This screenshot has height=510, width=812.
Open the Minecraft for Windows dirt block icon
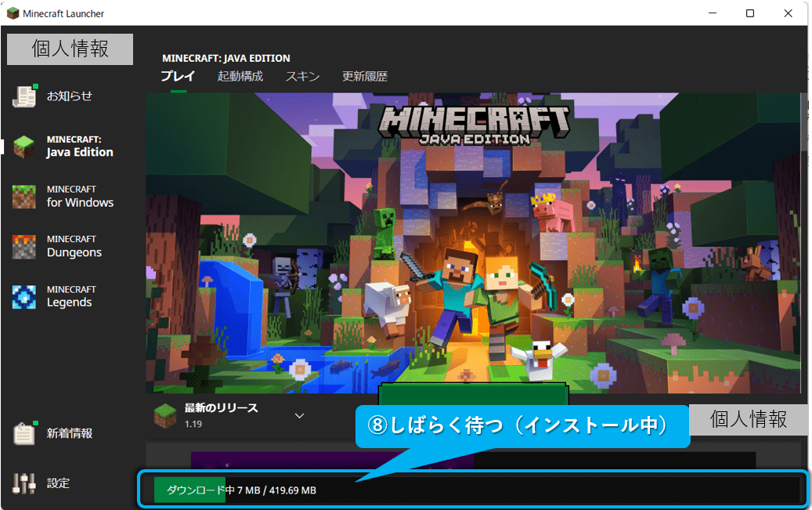click(x=23, y=197)
